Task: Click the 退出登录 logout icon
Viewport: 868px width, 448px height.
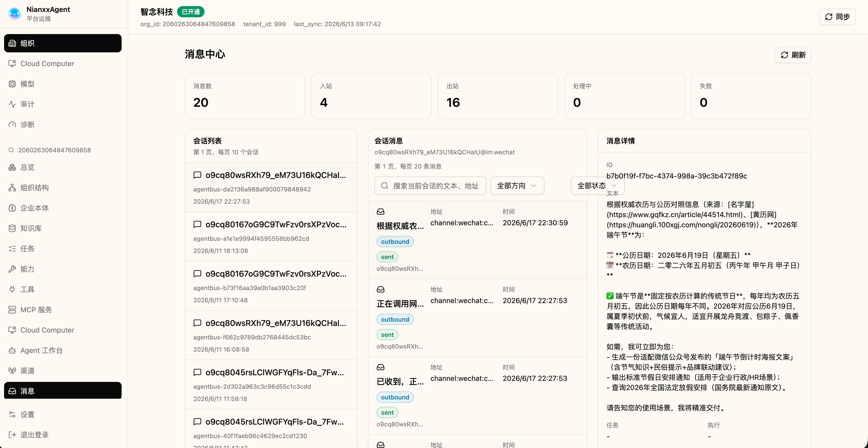Action: (12, 435)
